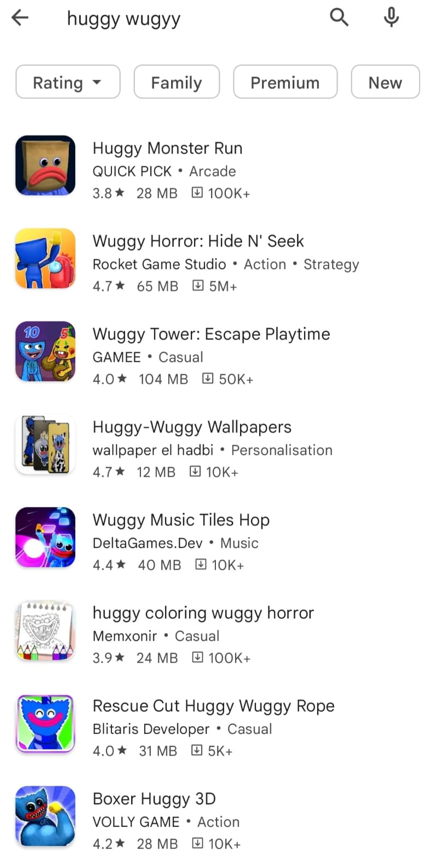This screenshot has height=867, width=422.
Task: Open Wuggy Tower: Escape Playtime icon
Action: point(45,351)
